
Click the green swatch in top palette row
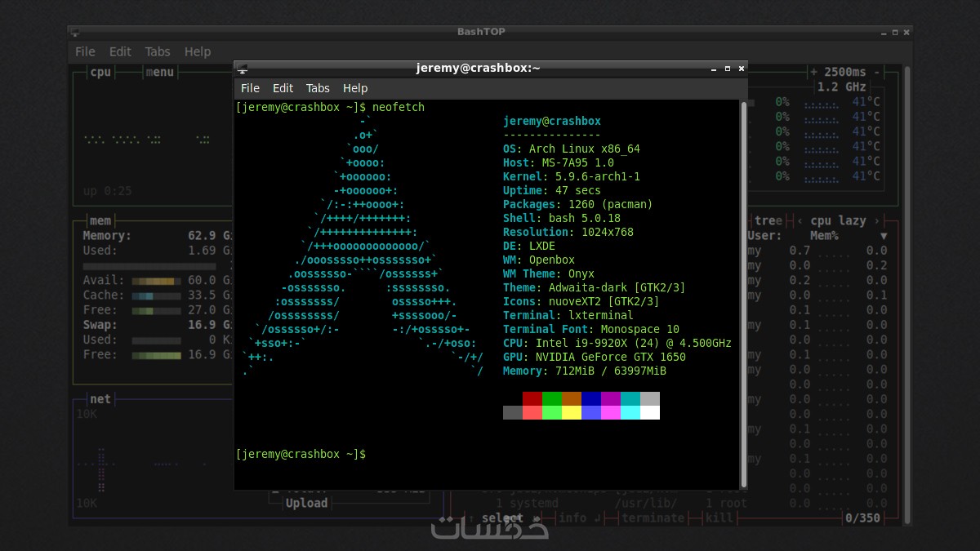[552, 398]
